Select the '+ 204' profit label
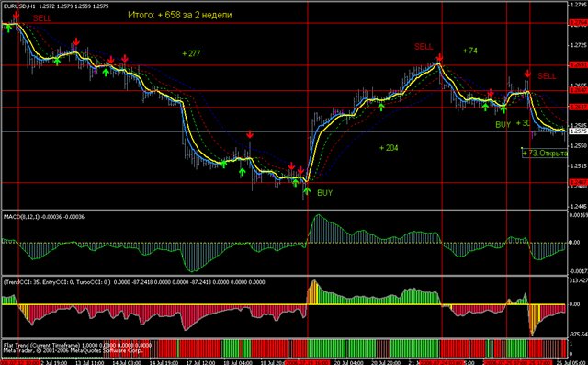The image size is (588, 365). (x=389, y=148)
